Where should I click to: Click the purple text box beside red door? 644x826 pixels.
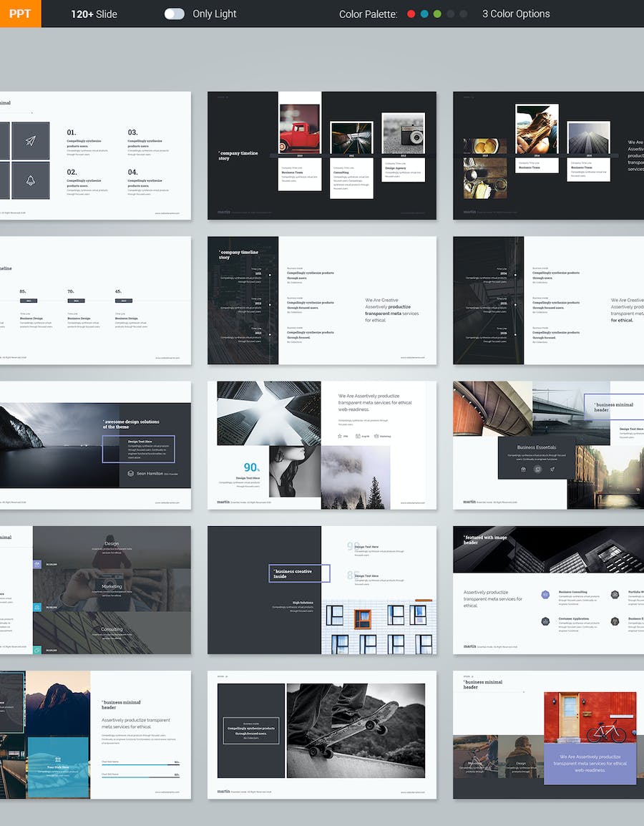point(589,763)
